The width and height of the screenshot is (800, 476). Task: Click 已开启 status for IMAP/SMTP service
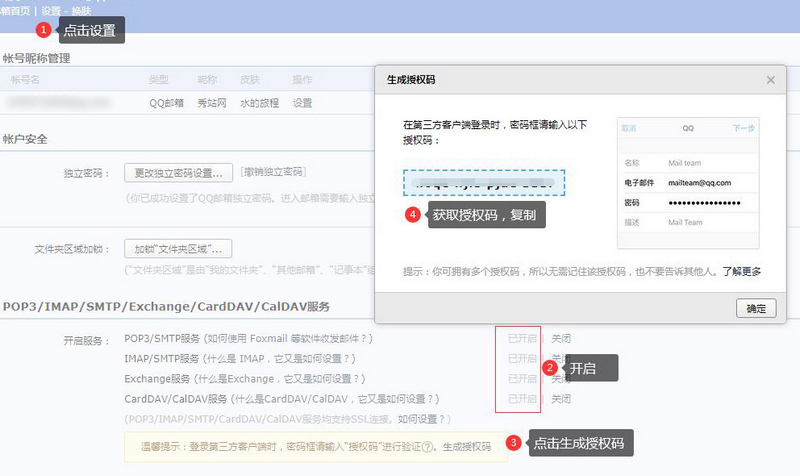[522, 358]
